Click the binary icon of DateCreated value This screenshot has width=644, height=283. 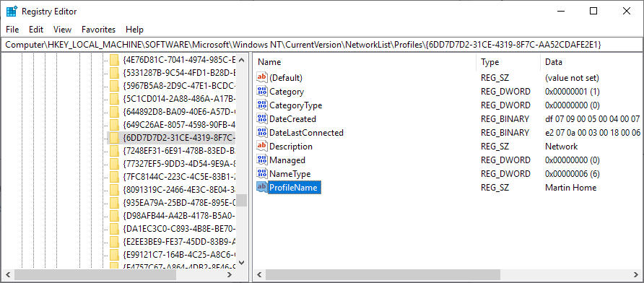pos(261,118)
